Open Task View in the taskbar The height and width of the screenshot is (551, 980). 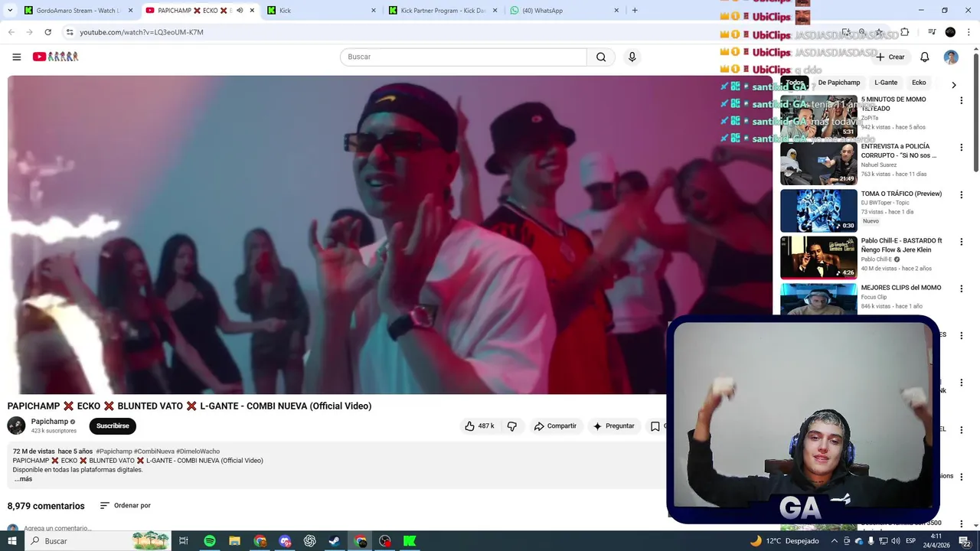pos(184,541)
